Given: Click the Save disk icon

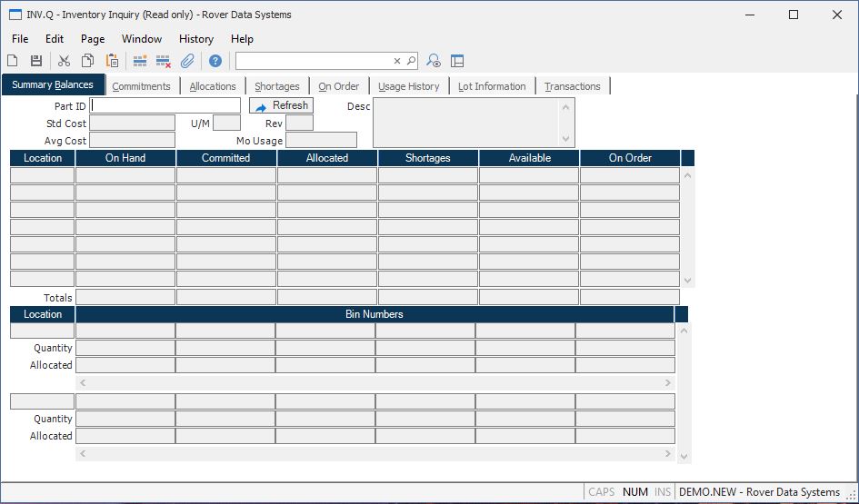Looking at the screenshot, I should pyautogui.click(x=36, y=61).
